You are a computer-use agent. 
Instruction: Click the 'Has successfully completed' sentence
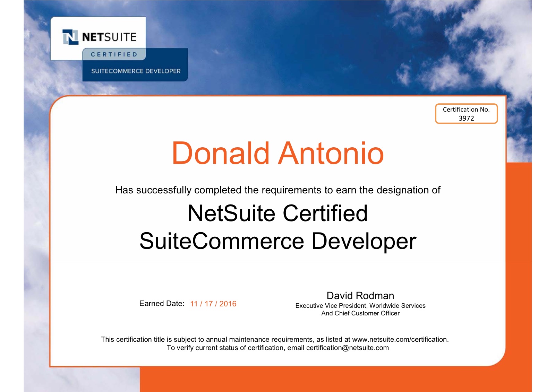(278, 190)
